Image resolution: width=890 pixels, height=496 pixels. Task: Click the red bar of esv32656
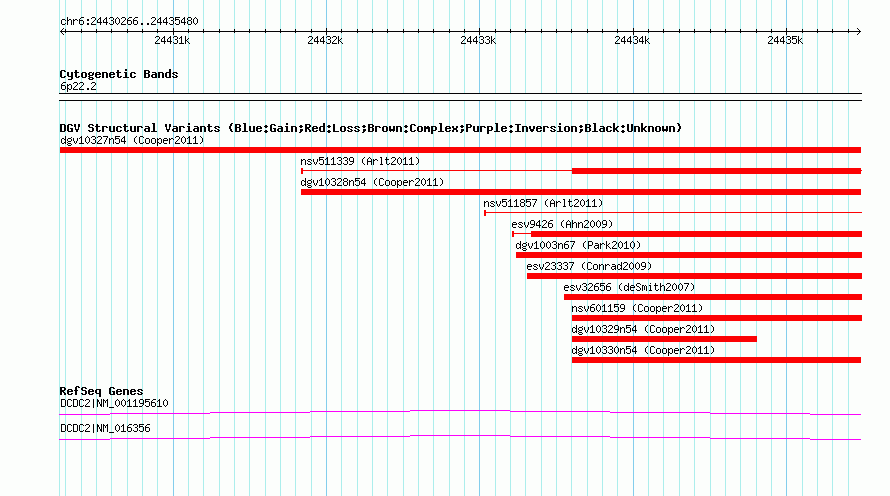coord(713,297)
